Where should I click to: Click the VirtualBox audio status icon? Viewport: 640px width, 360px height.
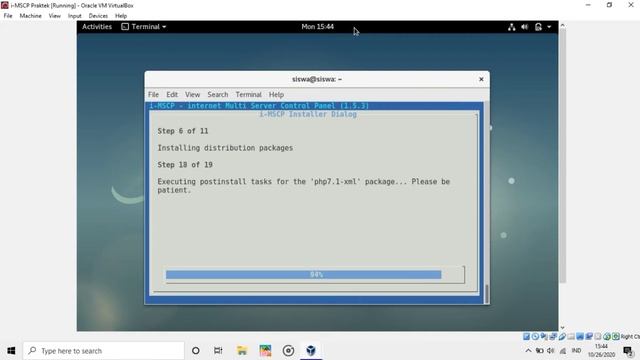pyautogui.click(x=544, y=336)
